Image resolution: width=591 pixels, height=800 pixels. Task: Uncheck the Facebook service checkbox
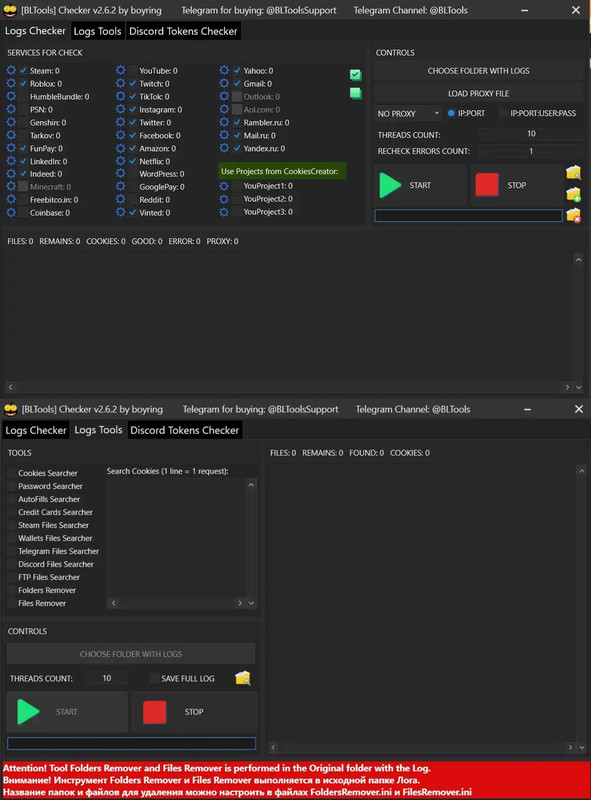(133, 135)
